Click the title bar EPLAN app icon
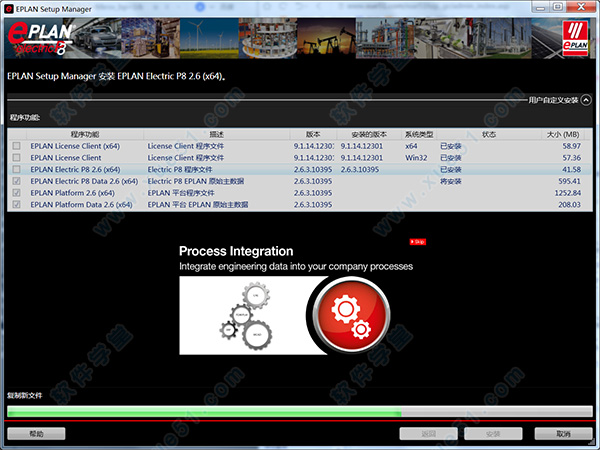The height and width of the screenshot is (450, 600). [11, 8]
